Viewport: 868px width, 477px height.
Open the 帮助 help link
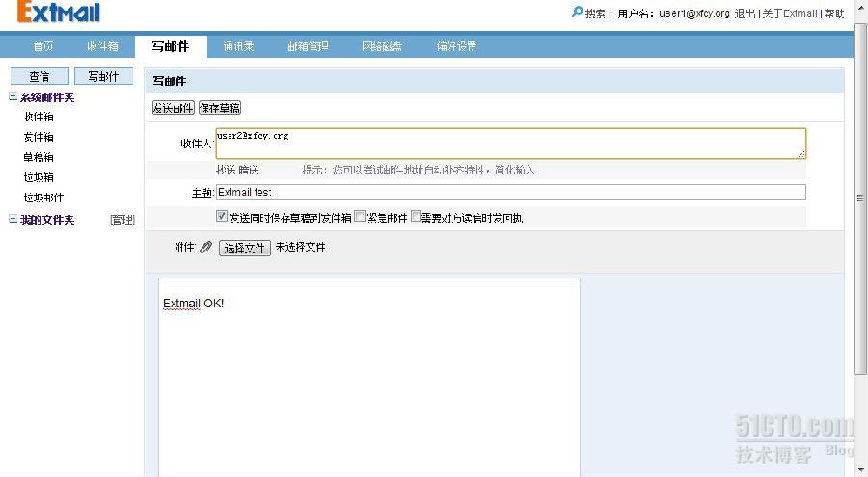pyautogui.click(x=833, y=13)
